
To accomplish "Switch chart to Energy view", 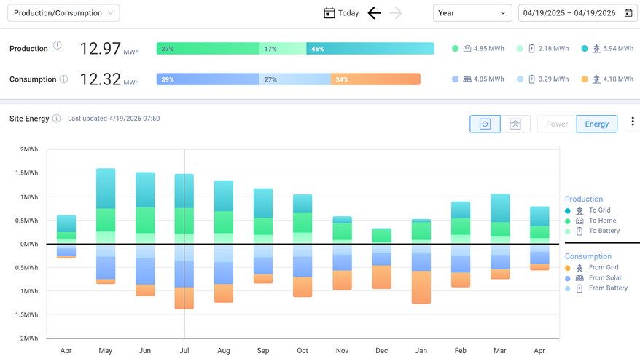I will click(596, 124).
